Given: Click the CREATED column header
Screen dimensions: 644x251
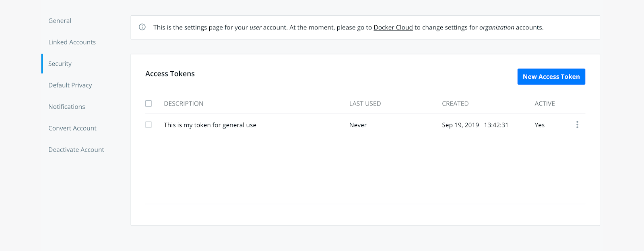Looking at the screenshot, I should pos(455,104).
